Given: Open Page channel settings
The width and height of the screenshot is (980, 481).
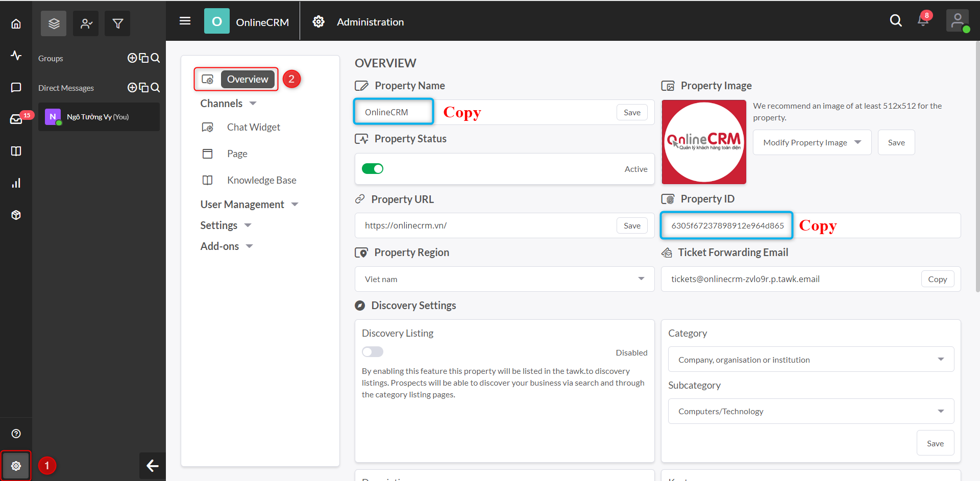Looking at the screenshot, I should pos(237,154).
